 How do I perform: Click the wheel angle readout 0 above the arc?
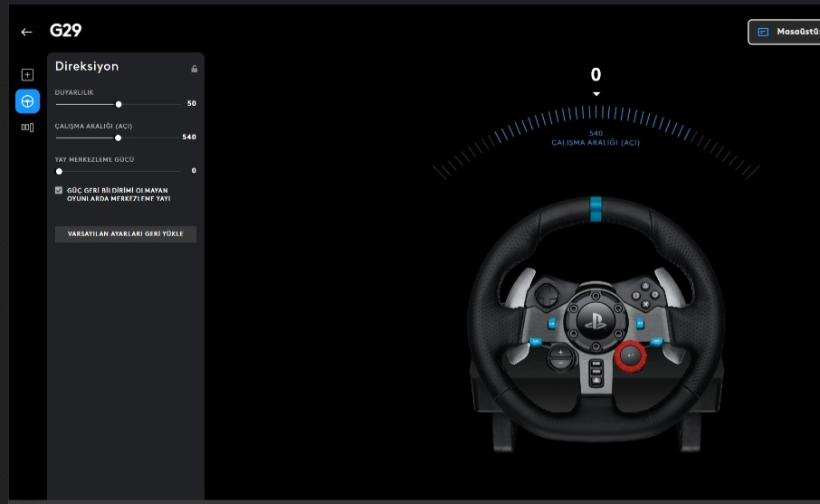pyautogui.click(x=596, y=75)
